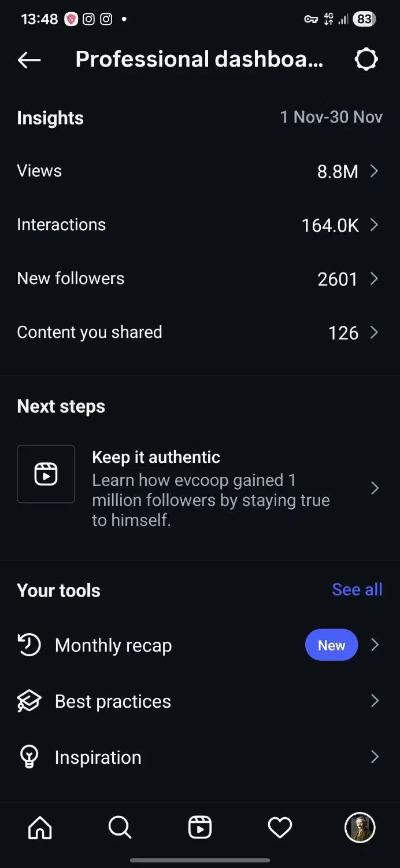Open dashboard settings hexagon icon
The image size is (400, 868).
366,59
